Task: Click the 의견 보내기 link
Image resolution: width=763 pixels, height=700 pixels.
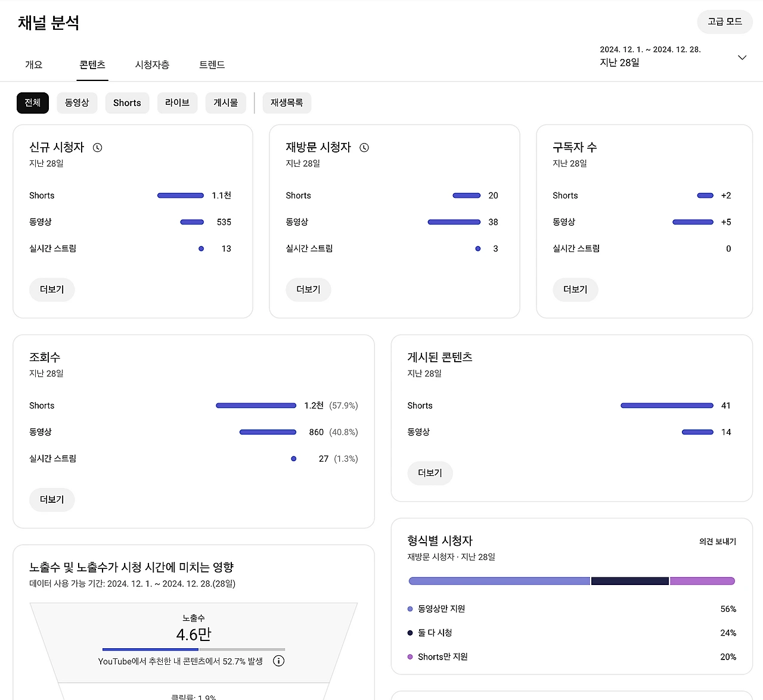Action: click(718, 542)
